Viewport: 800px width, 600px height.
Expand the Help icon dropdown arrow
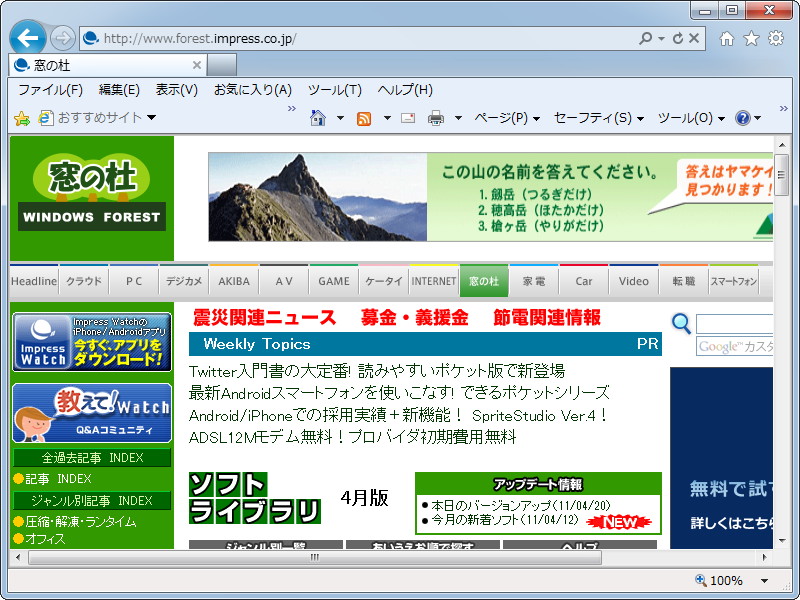tap(758, 118)
